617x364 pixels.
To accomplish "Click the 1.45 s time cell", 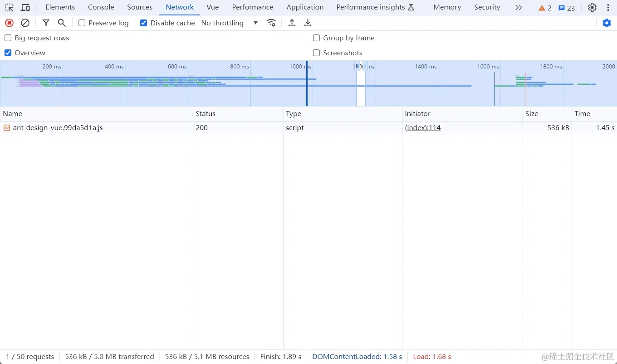I will pos(594,128).
